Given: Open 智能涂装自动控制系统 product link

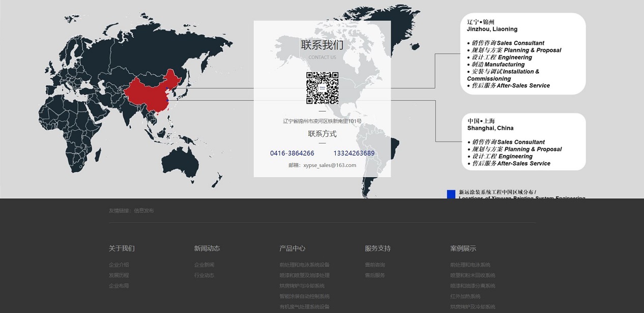Looking at the screenshot, I should 305,296.
